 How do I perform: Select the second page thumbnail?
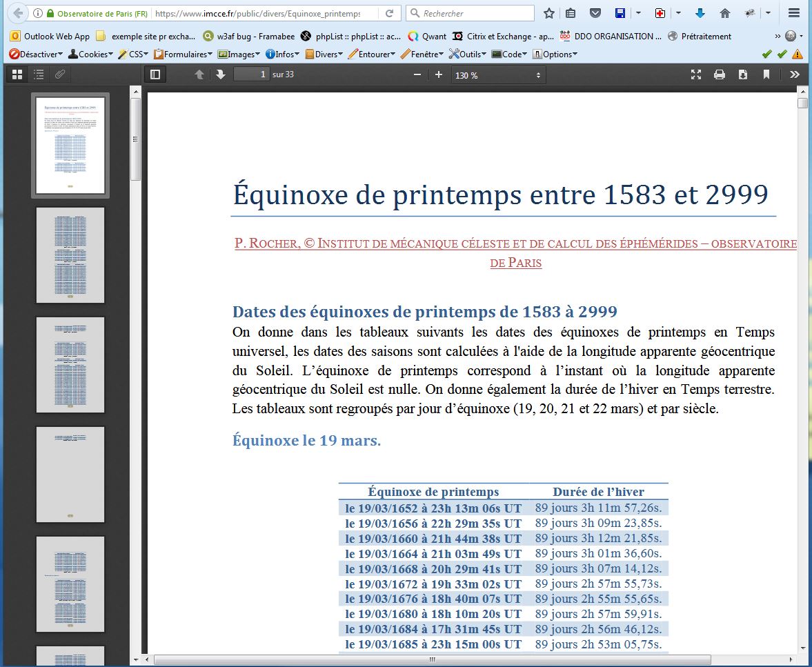tap(70, 255)
